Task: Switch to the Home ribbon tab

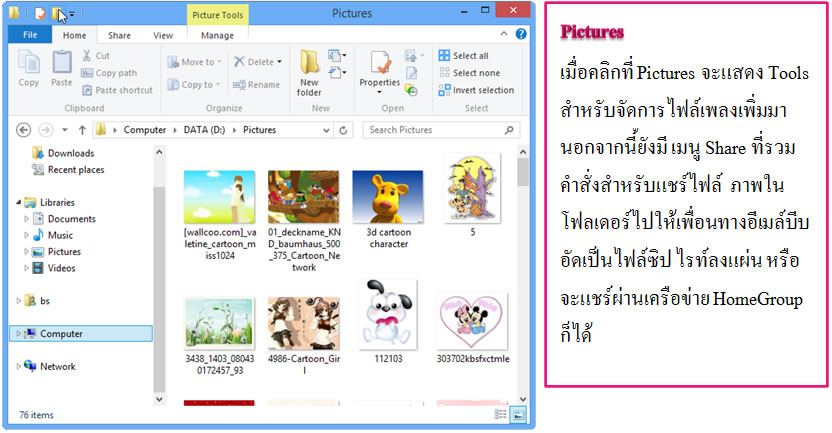Action: [x=74, y=36]
